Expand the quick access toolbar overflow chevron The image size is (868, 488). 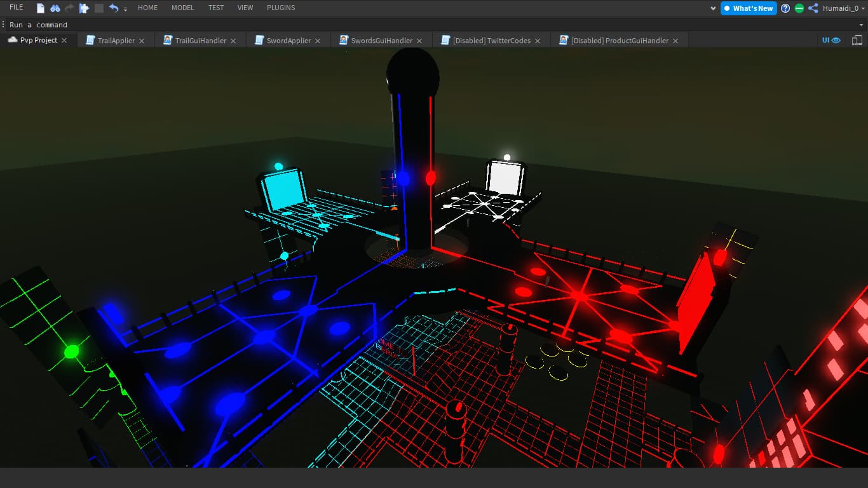point(125,9)
